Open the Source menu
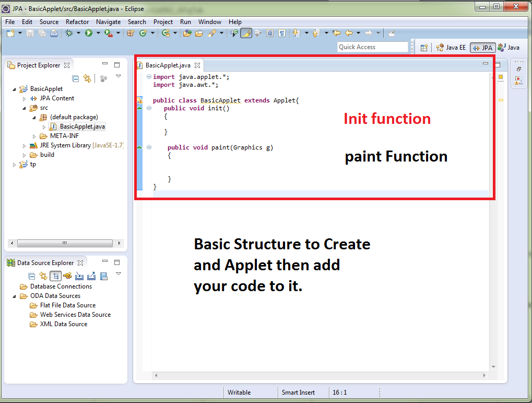Image resolution: width=532 pixels, height=403 pixels. click(49, 22)
